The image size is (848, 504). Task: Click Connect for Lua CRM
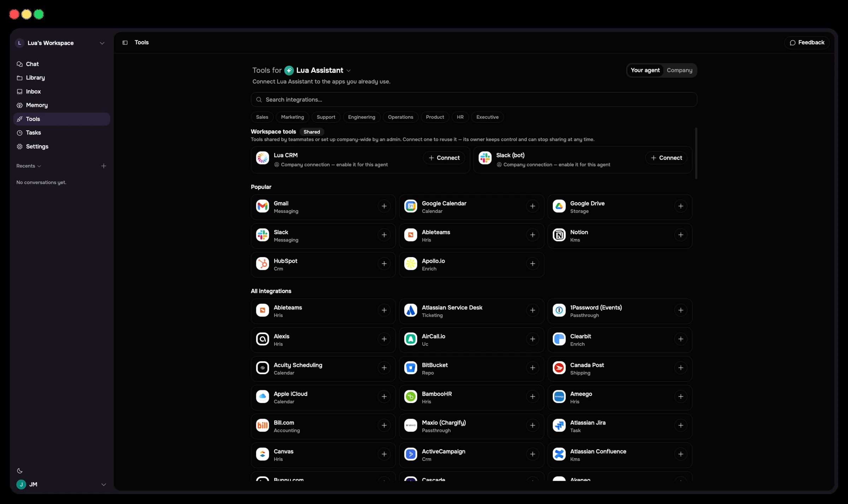444,158
